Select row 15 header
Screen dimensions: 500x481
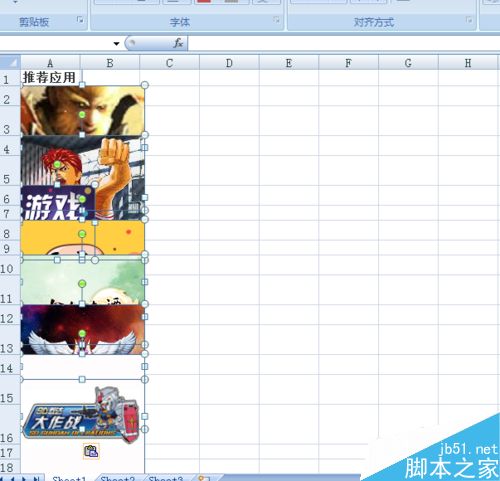click(x=10, y=389)
